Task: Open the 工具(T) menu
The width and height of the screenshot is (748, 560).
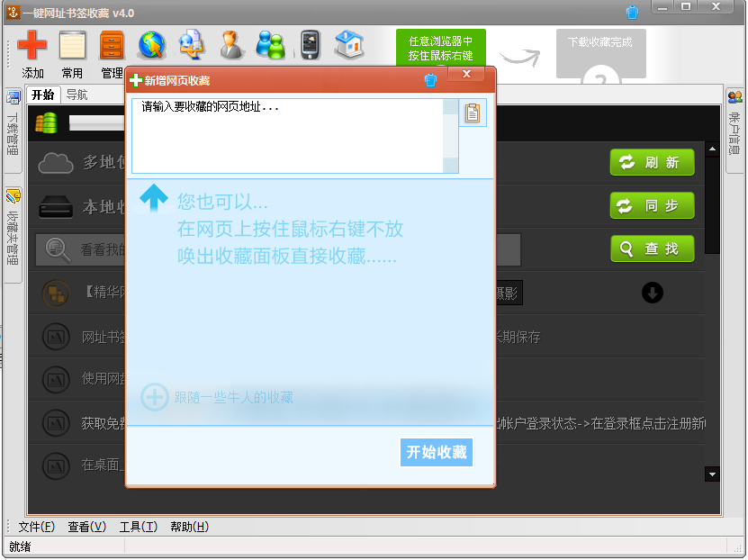Action: tap(138, 527)
